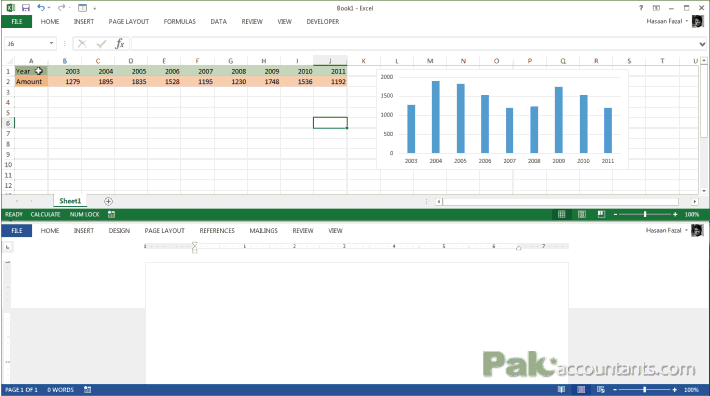
Task: Click the Insert Function fx icon
Action: tap(120, 43)
